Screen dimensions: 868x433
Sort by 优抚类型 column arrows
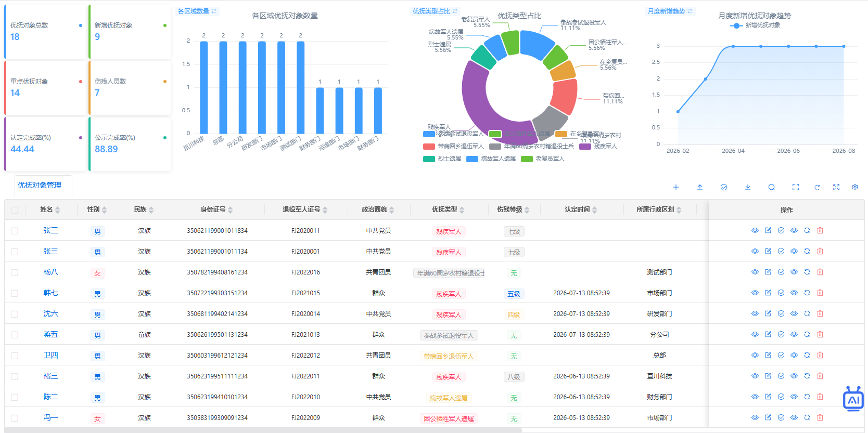click(x=462, y=210)
